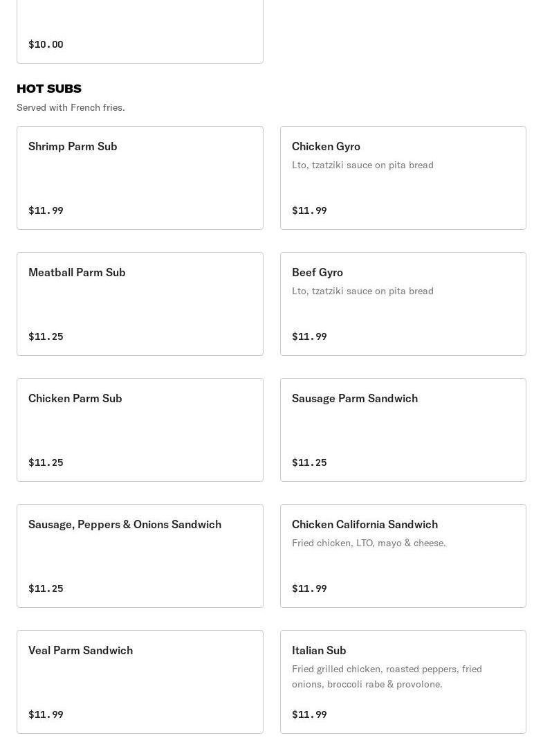Click the Chicken California Sandwich description text
The height and width of the screenshot is (756, 543).
(x=369, y=543)
